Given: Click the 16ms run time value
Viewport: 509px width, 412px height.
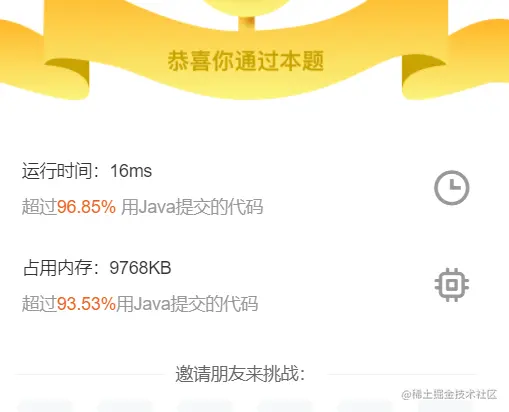Looking at the screenshot, I should [131, 171].
